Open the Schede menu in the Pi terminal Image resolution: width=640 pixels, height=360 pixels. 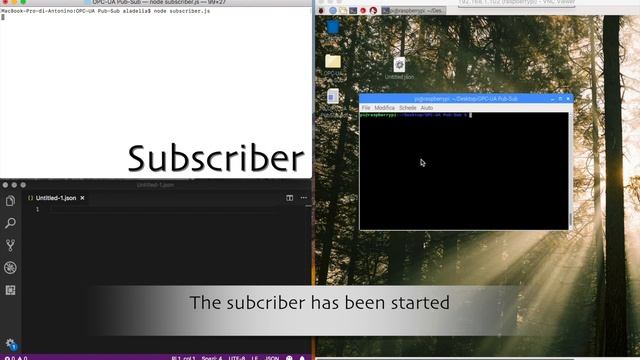click(x=407, y=108)
